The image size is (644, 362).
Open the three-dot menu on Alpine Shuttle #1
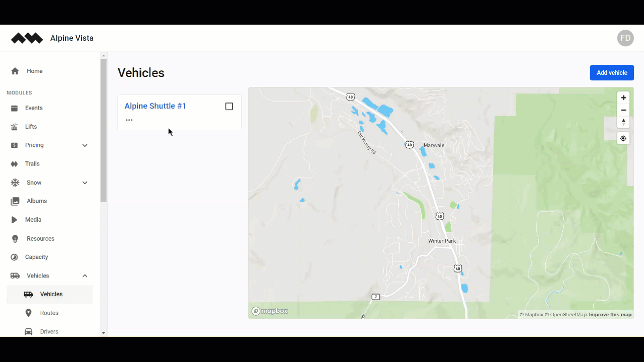[x=129, y=120]
